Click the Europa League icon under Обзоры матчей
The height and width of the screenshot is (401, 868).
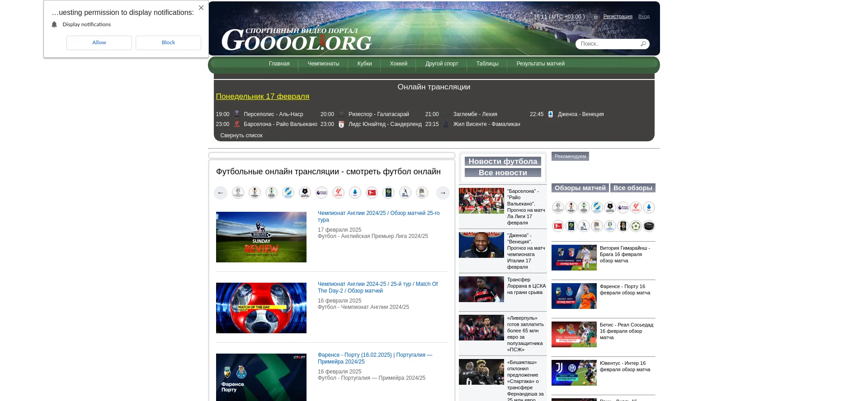tap(571, 208)
